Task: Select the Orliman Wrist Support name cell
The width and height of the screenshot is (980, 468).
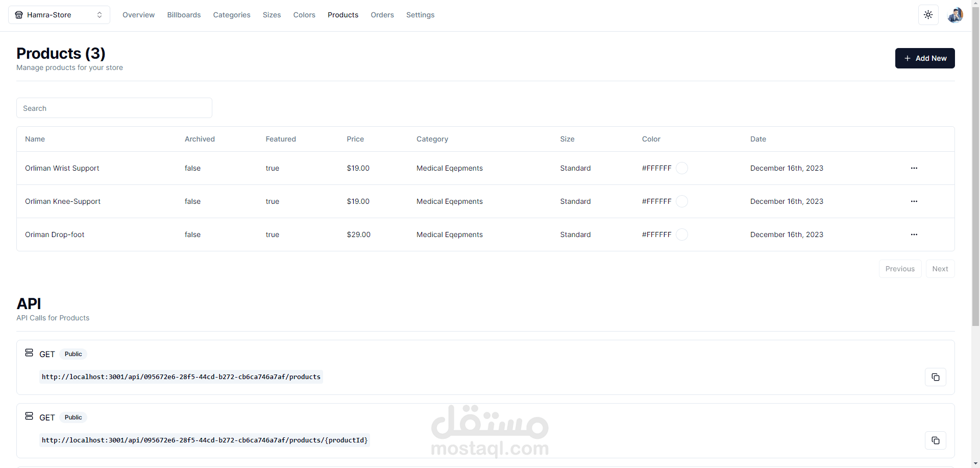Action: 62,168
